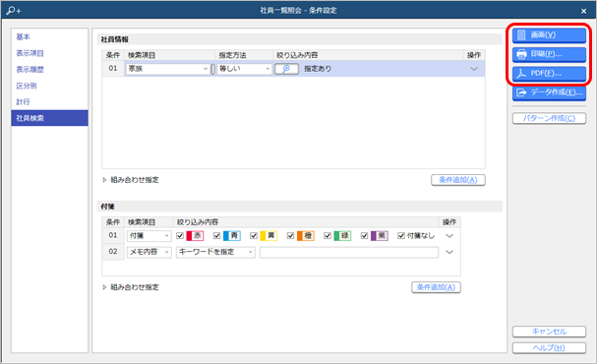Open the magnifier lookup button beside 指定あり
597x364 pixels.
click(x=286, y=69)
